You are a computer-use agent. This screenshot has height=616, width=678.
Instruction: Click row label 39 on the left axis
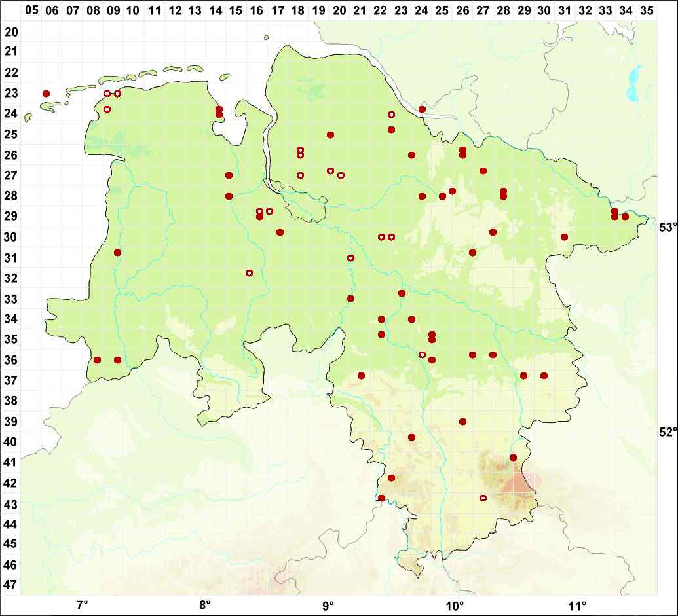(12, 421)
